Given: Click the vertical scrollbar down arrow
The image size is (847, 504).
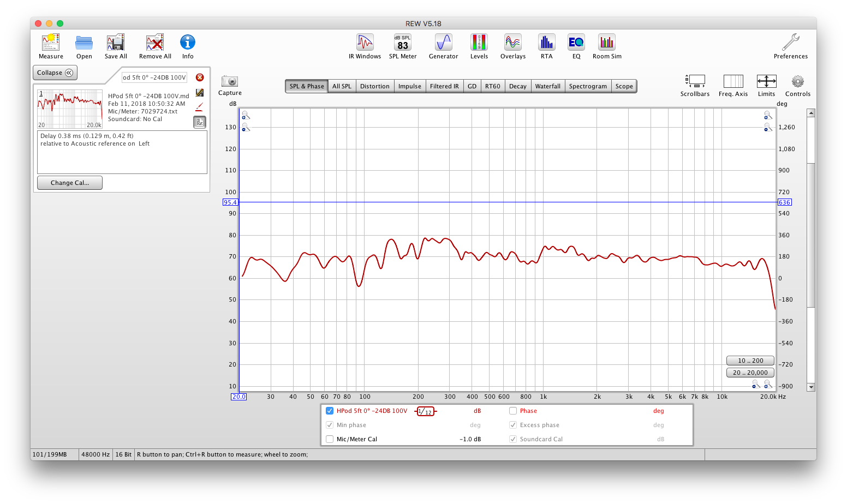Looking at the screenshot, I should tap(811, 387).
